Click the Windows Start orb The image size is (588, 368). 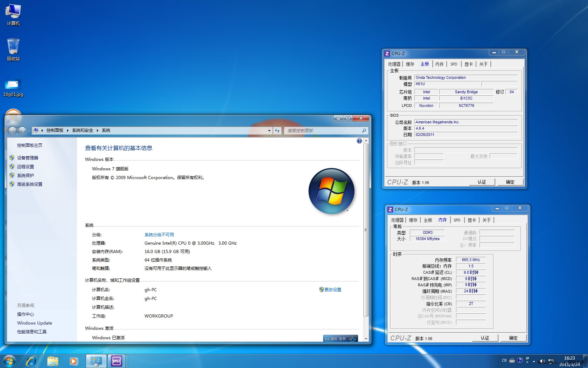(9, 361)
